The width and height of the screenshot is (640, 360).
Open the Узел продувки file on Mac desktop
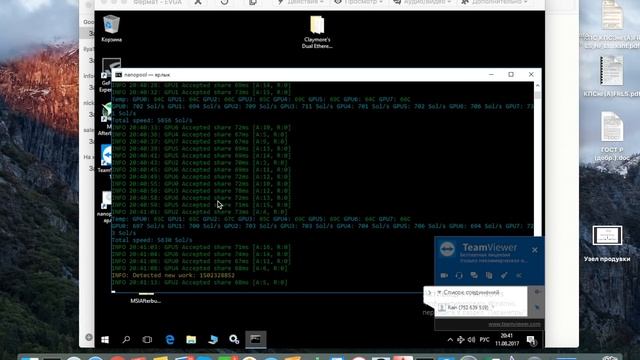(607, 244)
